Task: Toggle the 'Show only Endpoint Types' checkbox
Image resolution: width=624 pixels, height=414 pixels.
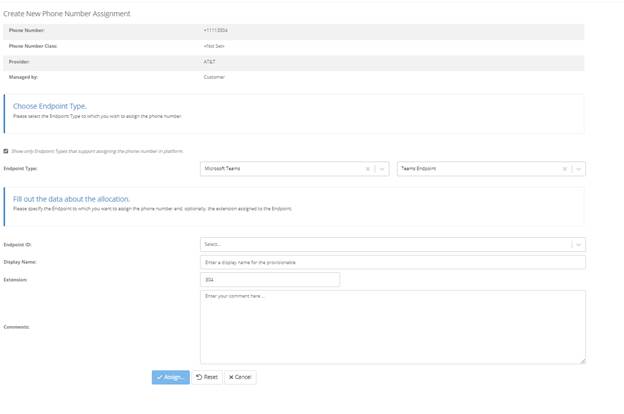Action: click(x=6, y=151)
